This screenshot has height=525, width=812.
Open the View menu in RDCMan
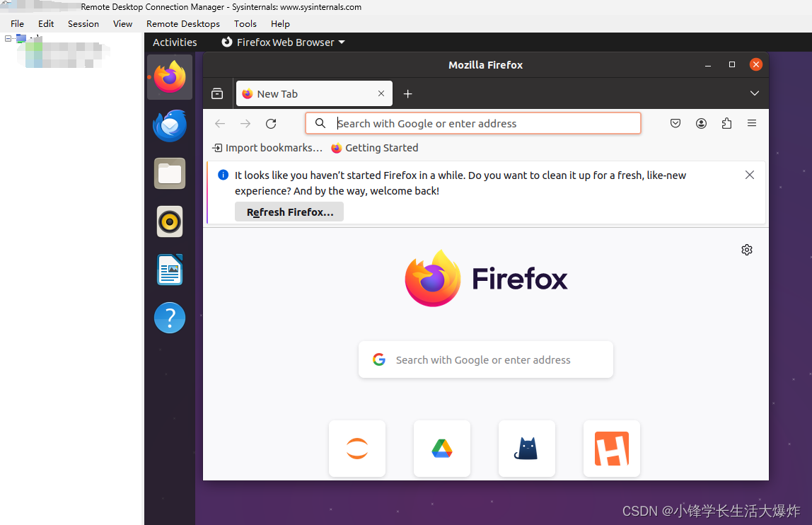[x=123, y=24]
